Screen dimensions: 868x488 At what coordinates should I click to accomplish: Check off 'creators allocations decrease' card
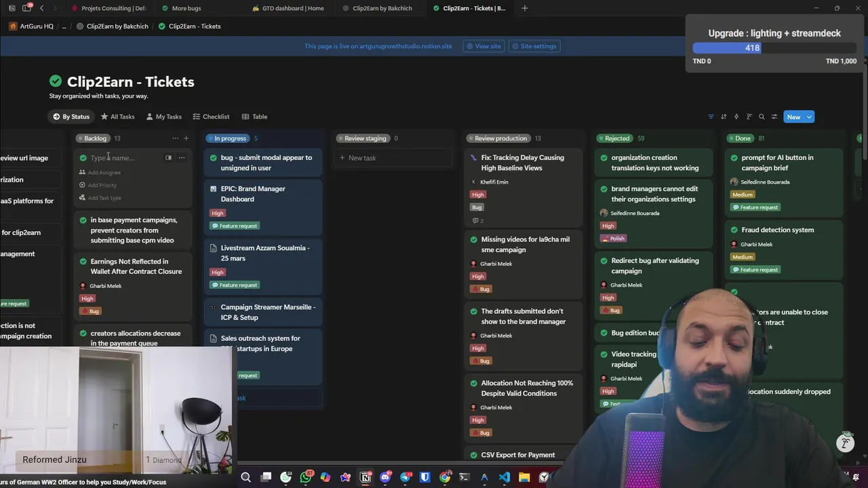pyautogui.click(x=83, y=333)
